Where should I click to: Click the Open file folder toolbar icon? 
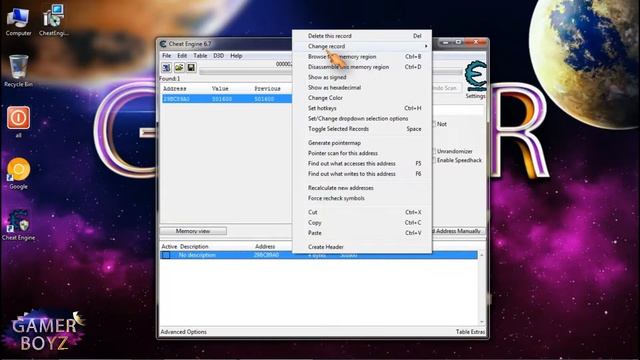click(179, 67)
